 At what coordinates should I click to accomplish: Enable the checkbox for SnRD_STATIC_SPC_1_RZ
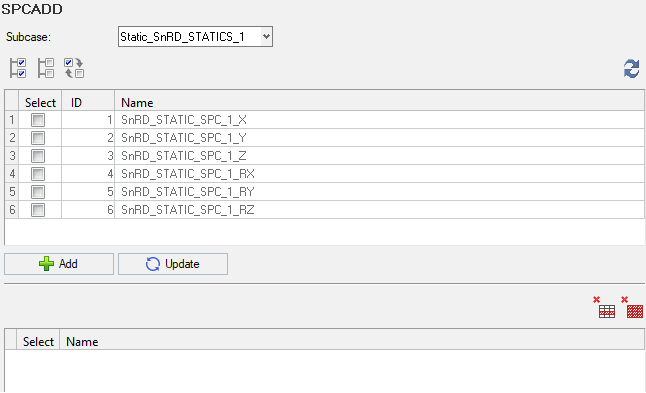pos(38,210)
